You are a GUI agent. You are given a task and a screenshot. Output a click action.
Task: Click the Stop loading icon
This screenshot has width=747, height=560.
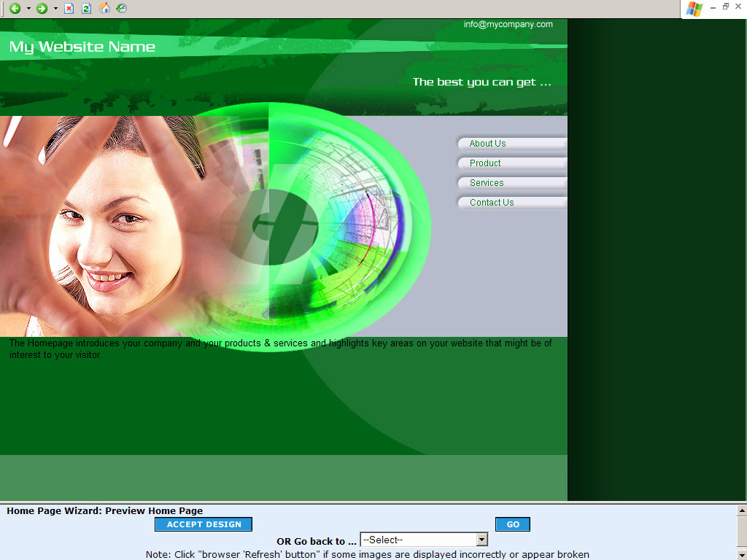point(69,8)
